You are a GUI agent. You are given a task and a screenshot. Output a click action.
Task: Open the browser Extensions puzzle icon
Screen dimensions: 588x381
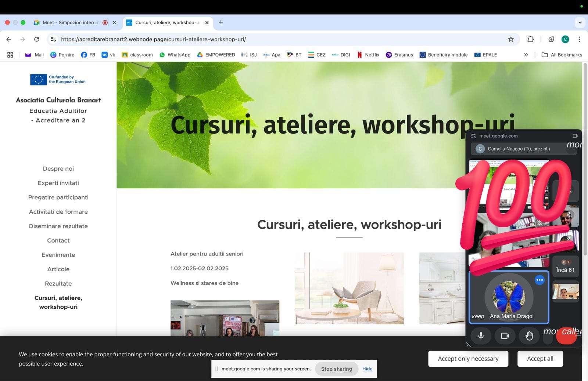click(530, 39)
